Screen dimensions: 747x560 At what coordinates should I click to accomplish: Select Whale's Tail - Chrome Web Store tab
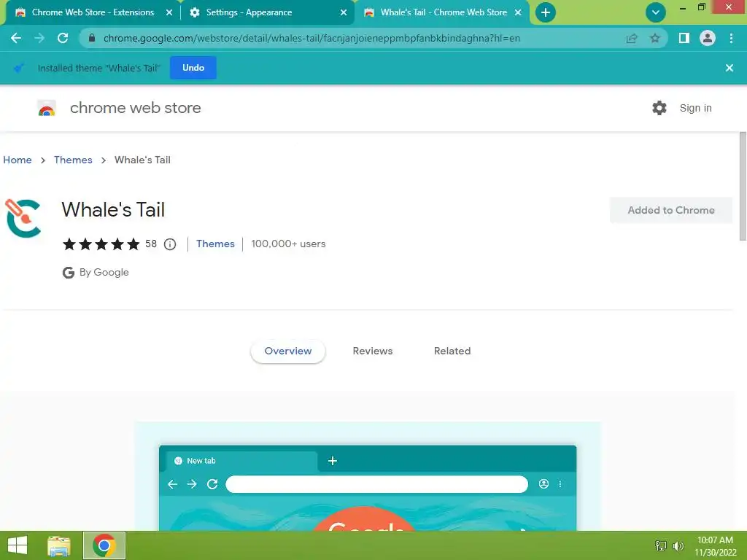pyautogui.click(x=442, y=12)
